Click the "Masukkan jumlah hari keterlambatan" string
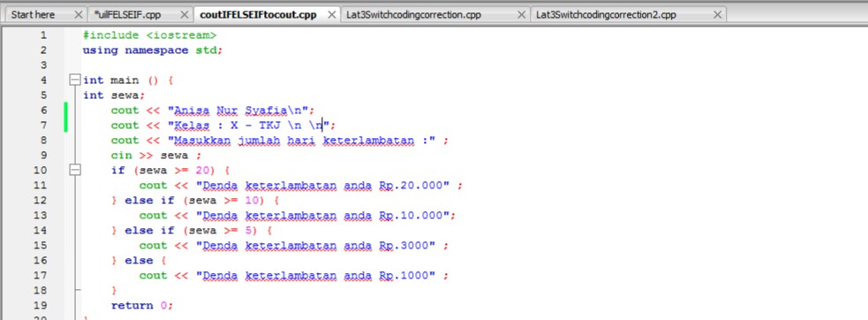Viewport: 868px width, 320px height. click(x=302, y=141)
